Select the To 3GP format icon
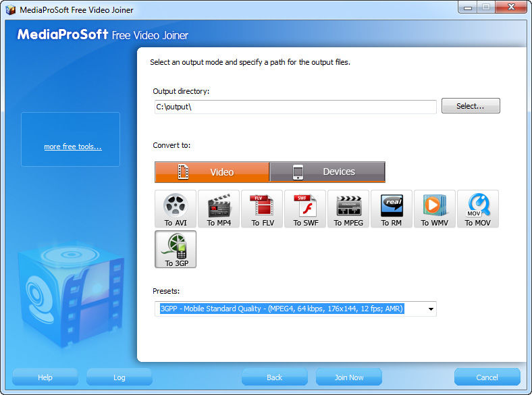The height and width of the screenshot is (395, 532). click(176, 249)
